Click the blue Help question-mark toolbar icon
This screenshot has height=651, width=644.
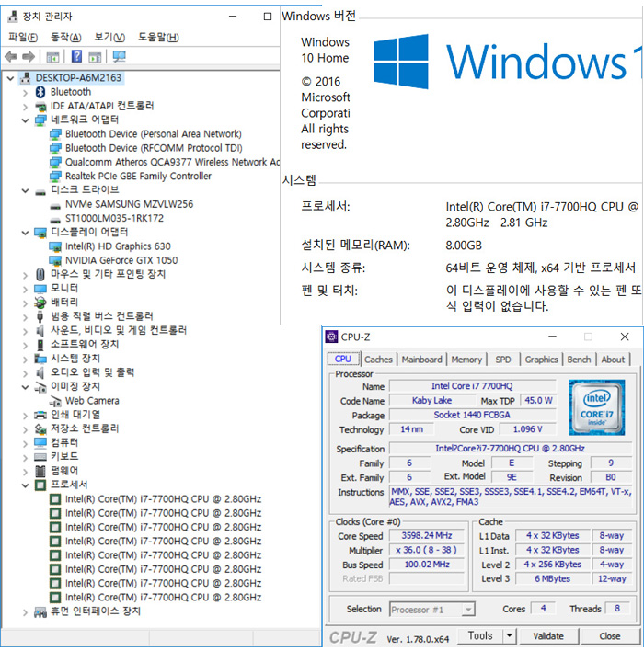pyautogui.click(x=76, y=56)
